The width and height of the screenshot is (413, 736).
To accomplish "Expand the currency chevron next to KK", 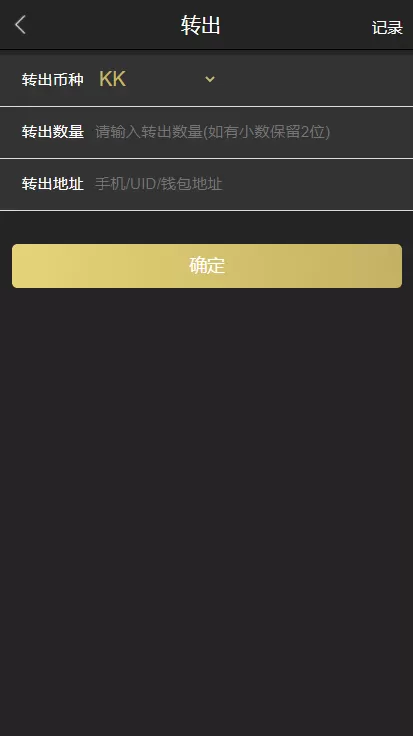I will 210,79.
